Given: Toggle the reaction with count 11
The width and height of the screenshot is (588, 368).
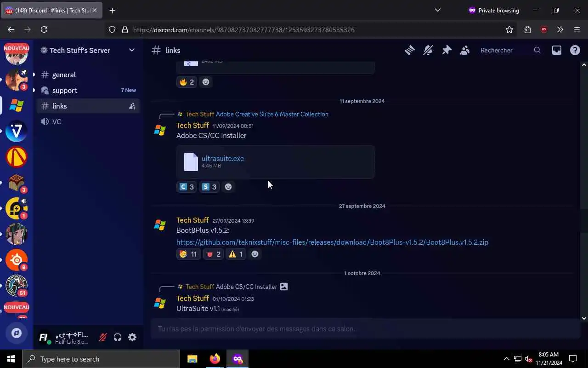Looking at the screenshot, I should click(188, 254).
